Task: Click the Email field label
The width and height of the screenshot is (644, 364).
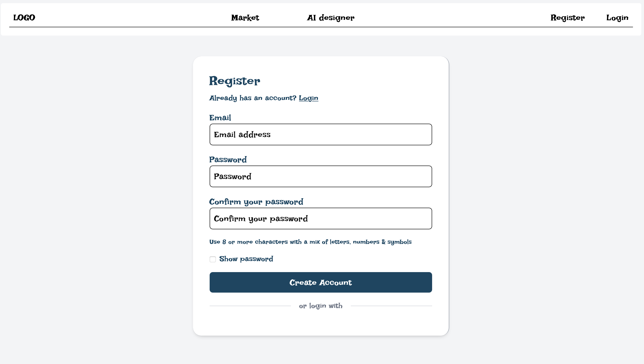Action: (x=220, y=118)
